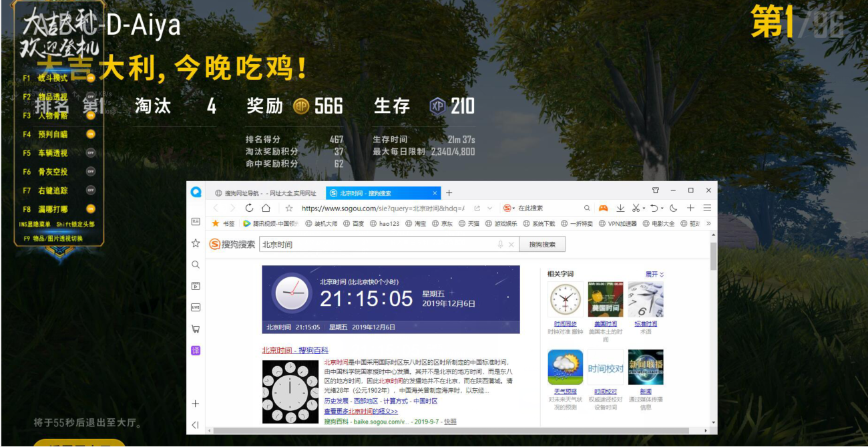Disable the F4 预判自瞄 switch
Image resolution: width=868 pixels, height=447 pixels.
click(91, 134)
